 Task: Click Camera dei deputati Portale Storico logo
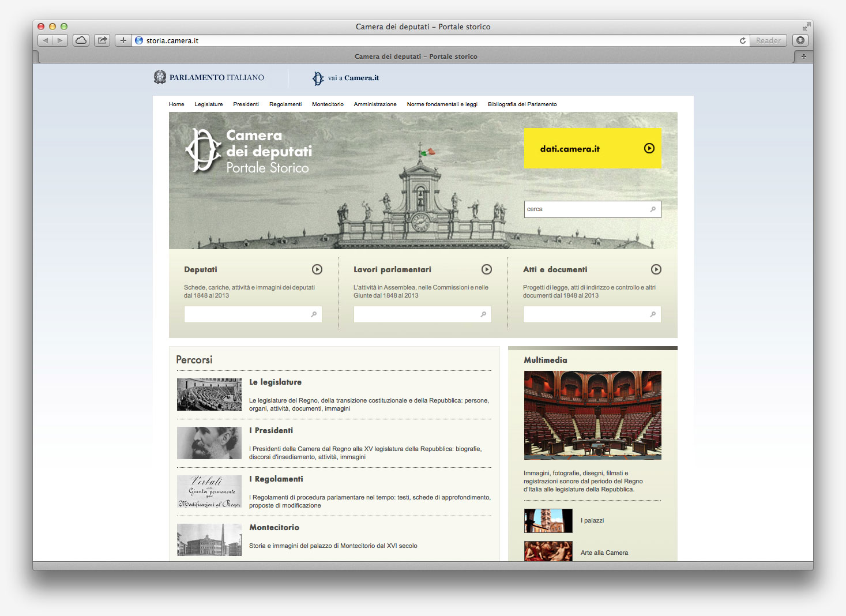pos(249,151)
